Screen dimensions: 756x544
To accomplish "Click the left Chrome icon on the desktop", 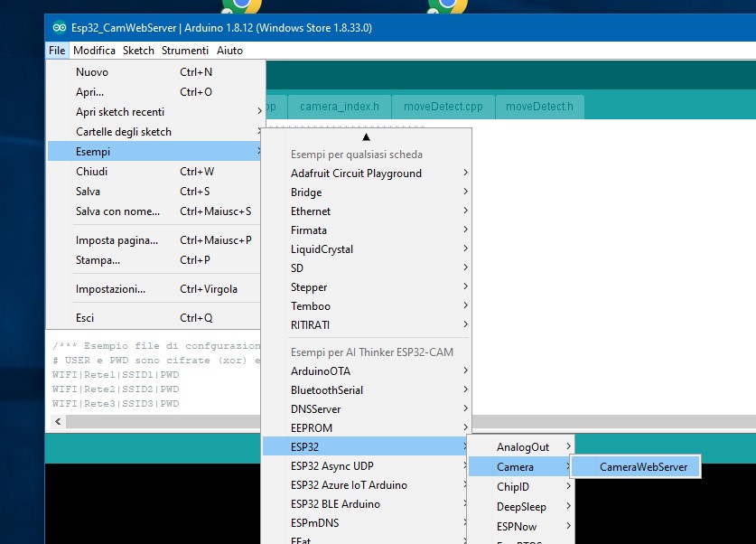I will (241, 5).
